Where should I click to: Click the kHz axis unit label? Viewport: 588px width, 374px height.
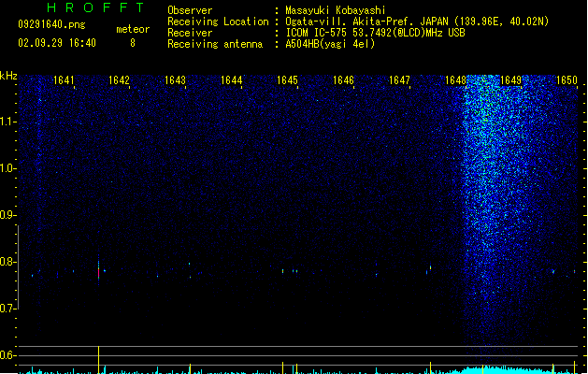pyautogui.click(x=8, y=76)
